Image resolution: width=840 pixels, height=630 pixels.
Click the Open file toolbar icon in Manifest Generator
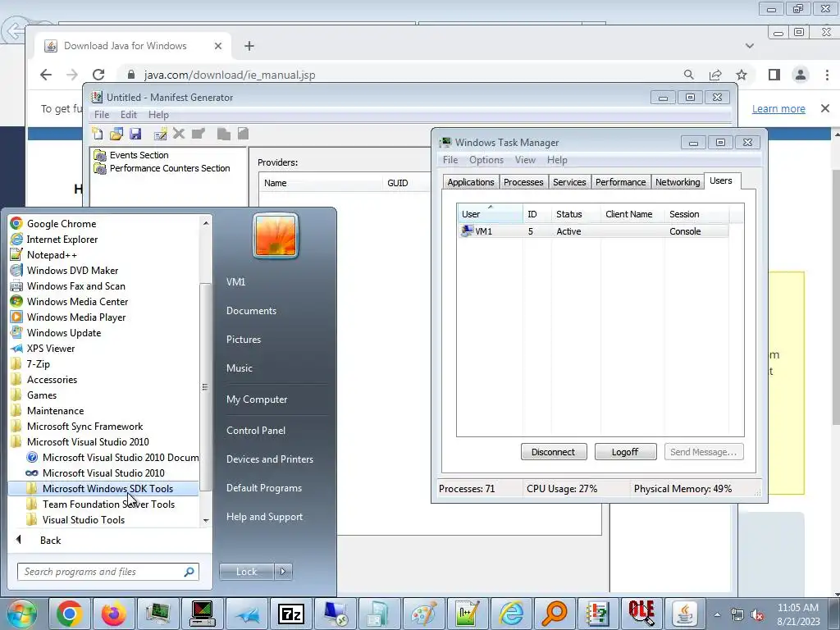(x=116, y=134)
